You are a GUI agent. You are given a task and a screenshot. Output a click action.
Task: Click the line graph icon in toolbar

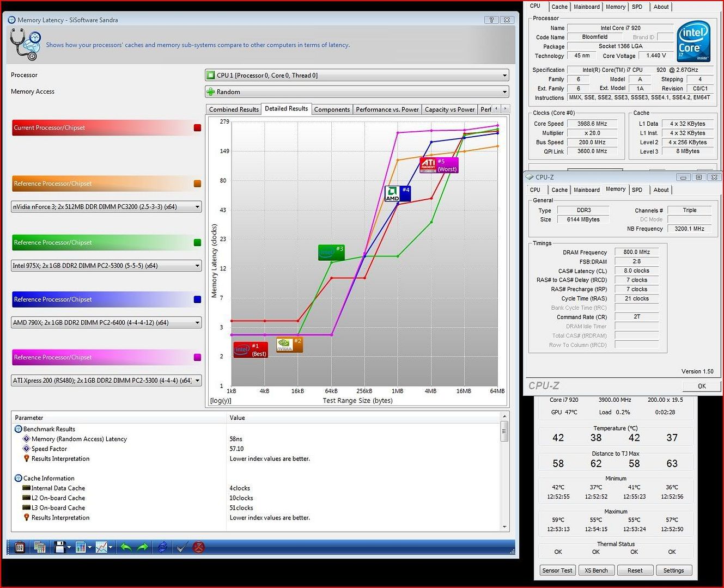point(101,547)
